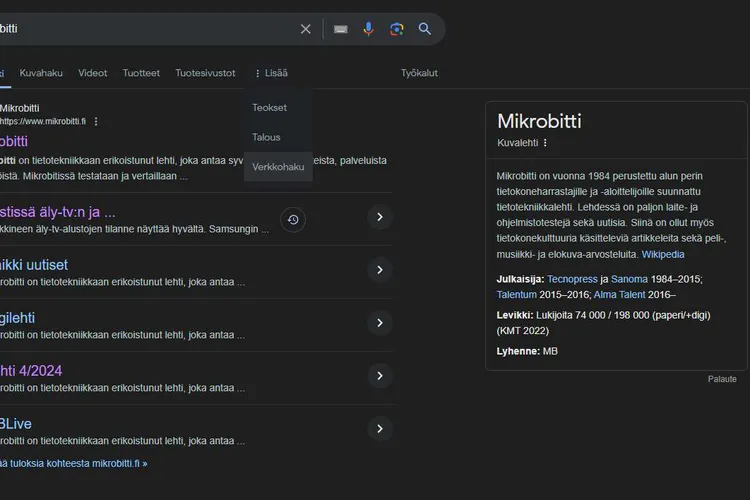750x500 pixels.
Task: Expand the äly-tv result arrow
Action: (379, 217)
